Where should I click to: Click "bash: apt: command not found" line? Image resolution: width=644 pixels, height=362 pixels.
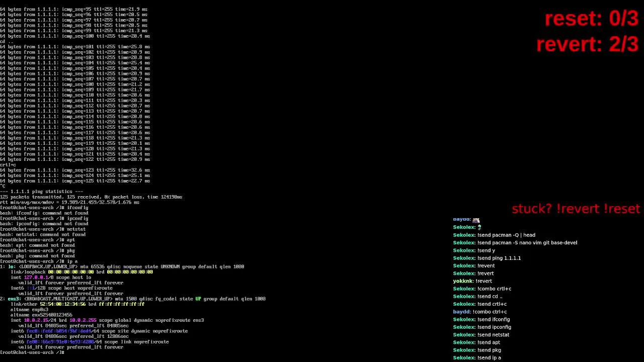pyautogui.click(x=38, y=245)
